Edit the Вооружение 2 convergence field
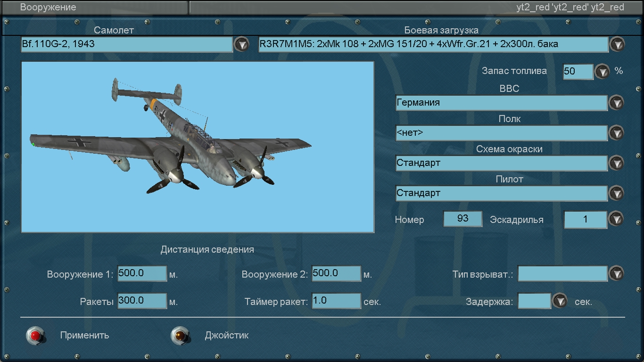Screen dimensions: 644x362 [336, 273]
